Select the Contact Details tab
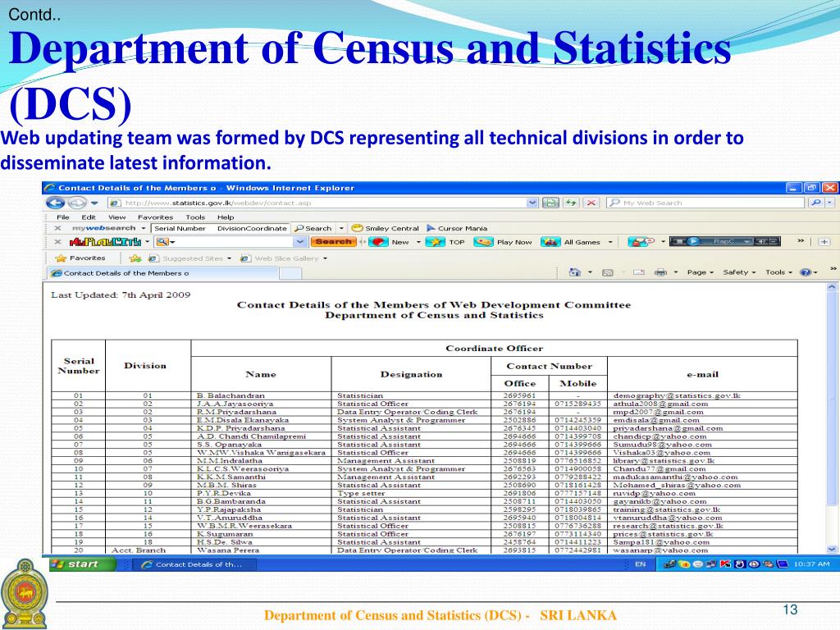Viewport: 840px width, 630px height. [162, 273]
